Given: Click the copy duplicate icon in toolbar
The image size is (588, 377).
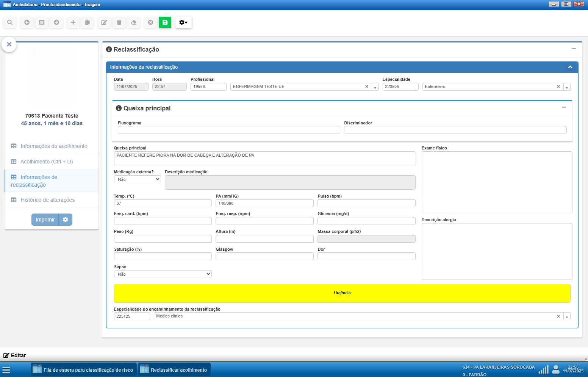Looking at the screenshot, I should point(88,22).
